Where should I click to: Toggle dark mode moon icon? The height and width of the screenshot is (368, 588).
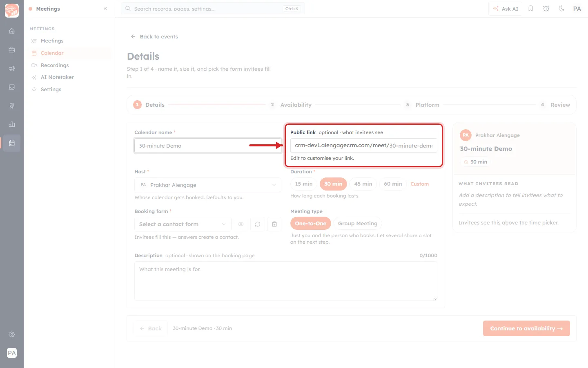tap(562, 9)
